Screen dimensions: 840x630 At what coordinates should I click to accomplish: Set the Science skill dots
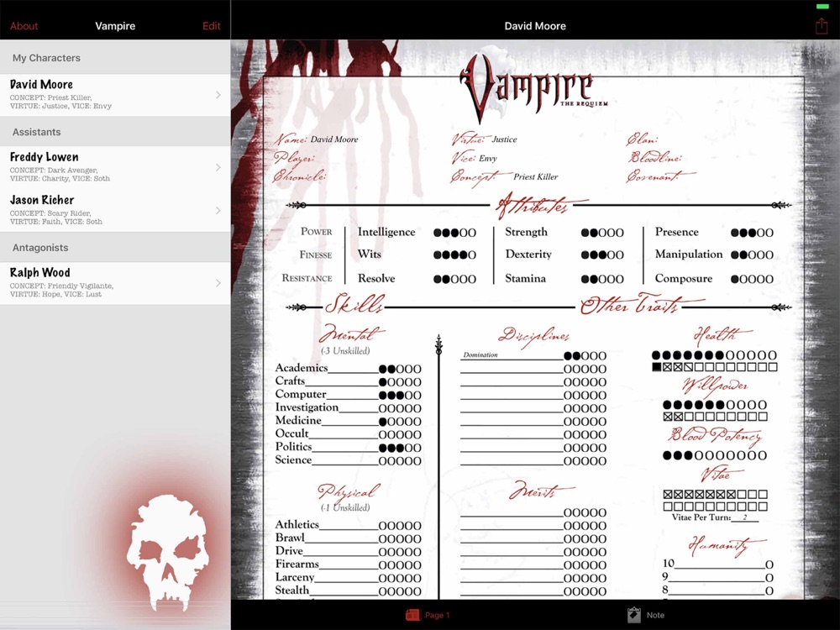[x=400, y=460]
